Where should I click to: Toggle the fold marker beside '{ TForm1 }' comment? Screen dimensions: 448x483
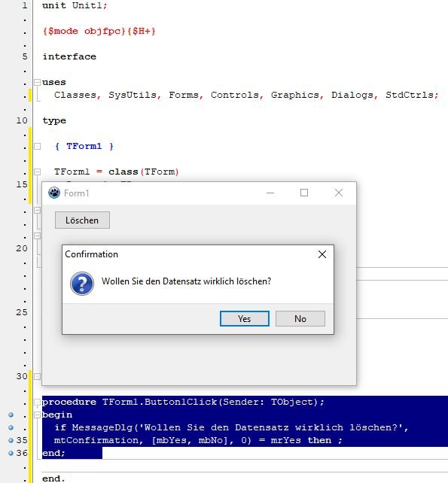tap(38, 146)
